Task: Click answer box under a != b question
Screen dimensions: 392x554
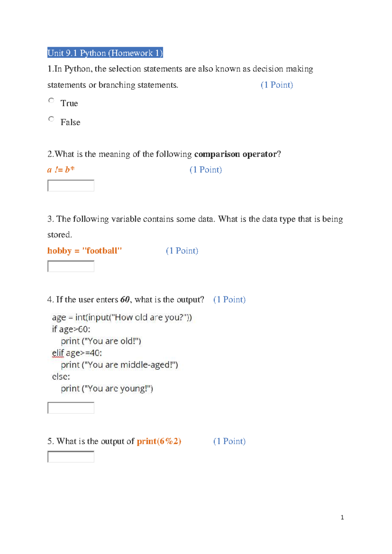Action: 71,186
